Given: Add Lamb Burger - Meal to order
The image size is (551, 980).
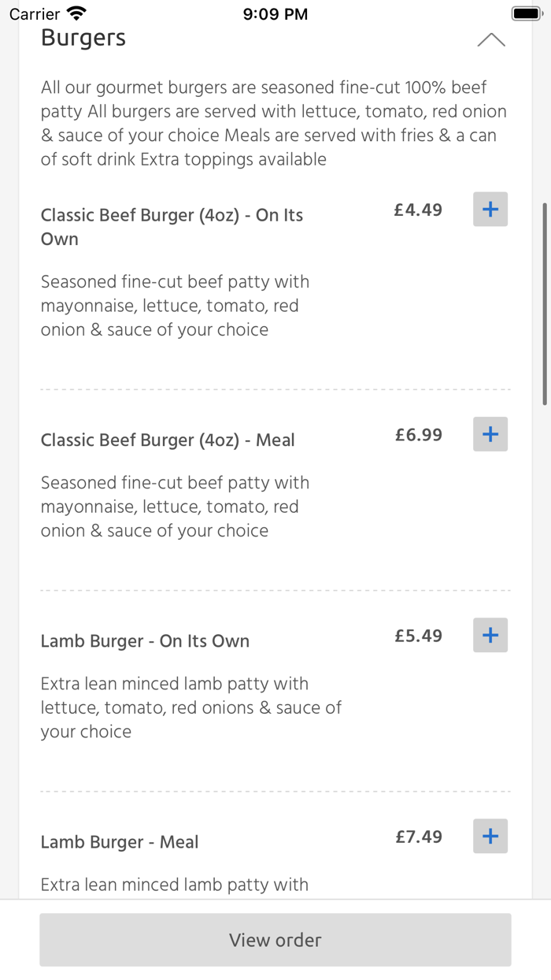Looking at the screenshot, I should pyautogui.click(x=490, y=836).
